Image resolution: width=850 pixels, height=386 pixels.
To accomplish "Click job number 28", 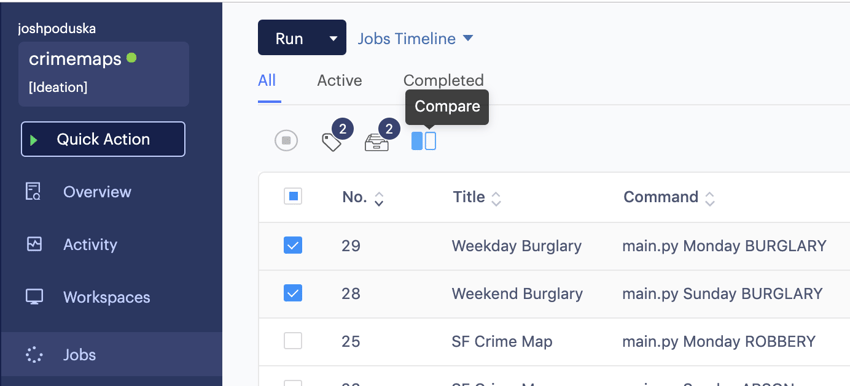I will 351,294.
